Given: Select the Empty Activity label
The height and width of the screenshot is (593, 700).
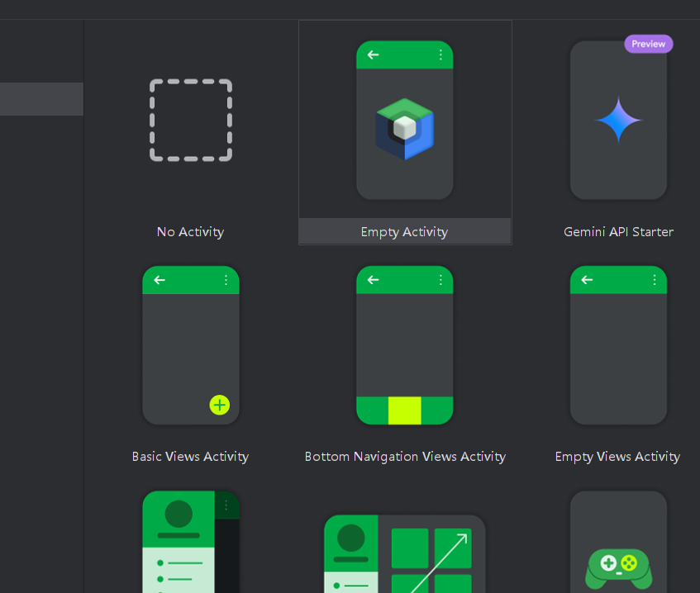Looking at the screenshot, I should (x=404, y=232).
